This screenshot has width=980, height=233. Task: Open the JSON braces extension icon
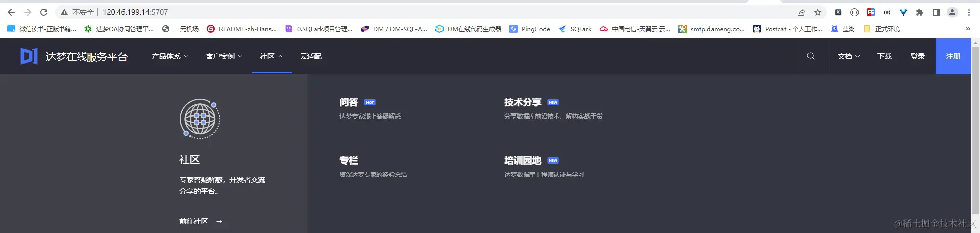(887, 12)
